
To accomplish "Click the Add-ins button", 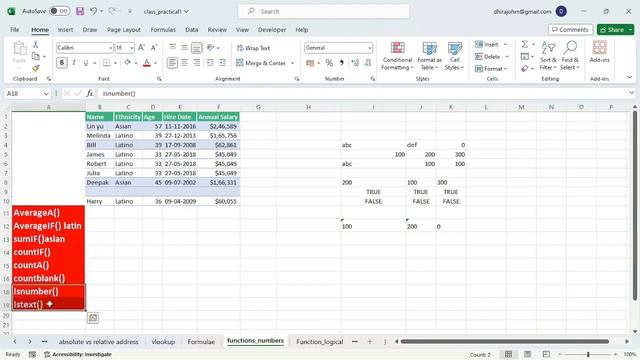I will point(599,52).
